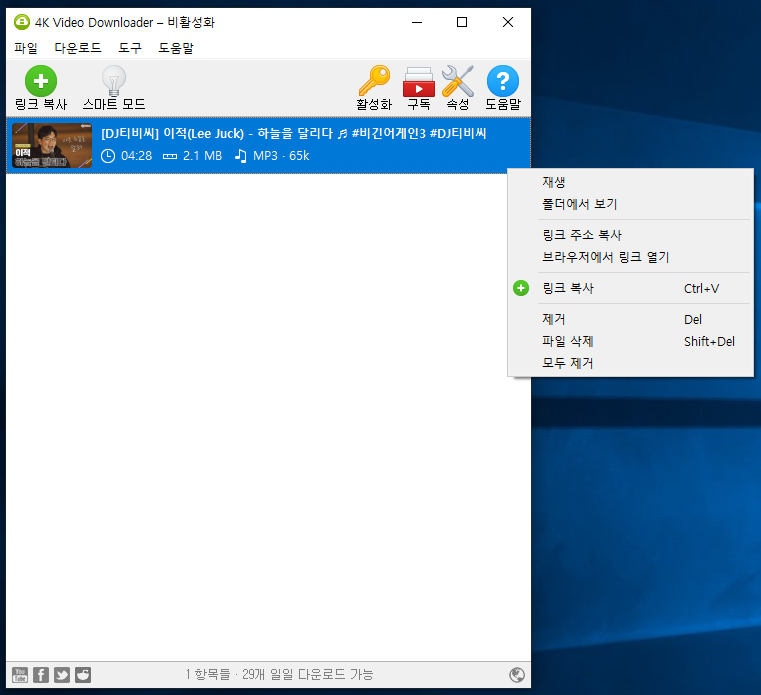Open 속성 preferences tools icon
This screenshot has width=761, height=695.
[x=458, y=81]
